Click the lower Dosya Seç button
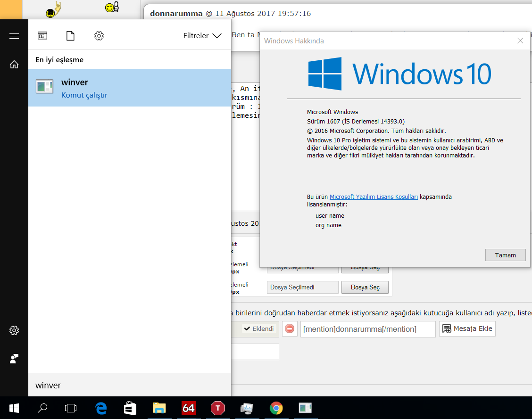The height and width of the screenshot is (419, 532). (x=365, y=287)
